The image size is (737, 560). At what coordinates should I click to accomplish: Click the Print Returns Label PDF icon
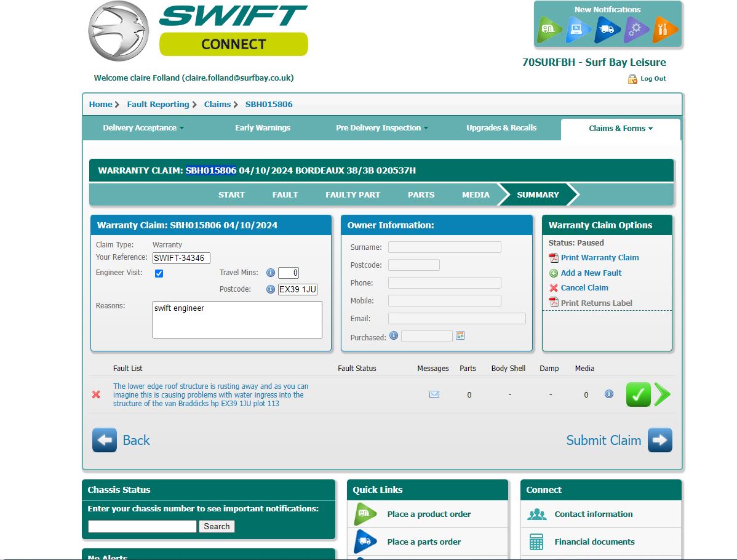tap(554, 302)
